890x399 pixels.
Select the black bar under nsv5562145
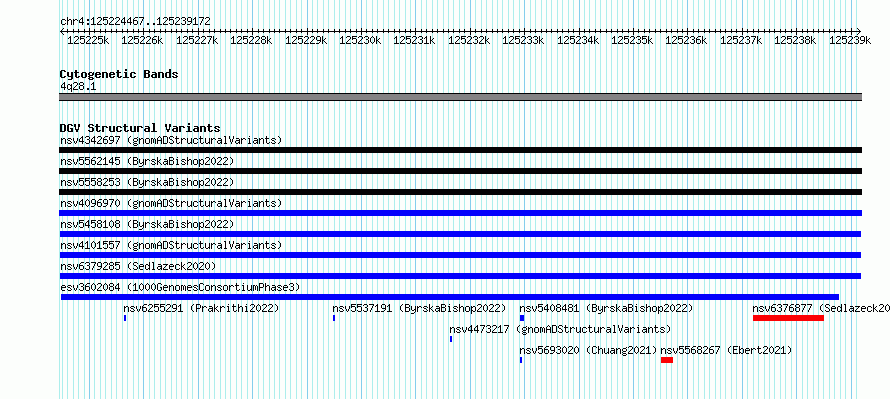tap(460, 171)
